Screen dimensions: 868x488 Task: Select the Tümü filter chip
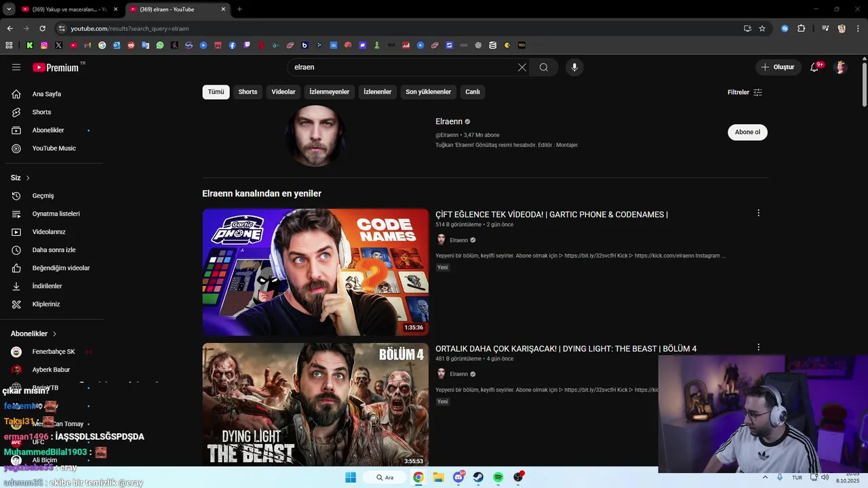pos(216,92)
